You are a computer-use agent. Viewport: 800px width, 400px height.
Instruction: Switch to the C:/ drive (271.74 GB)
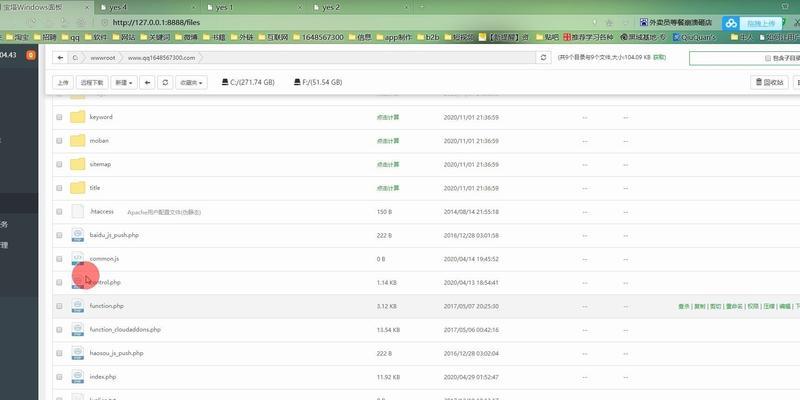pos(248,82)
